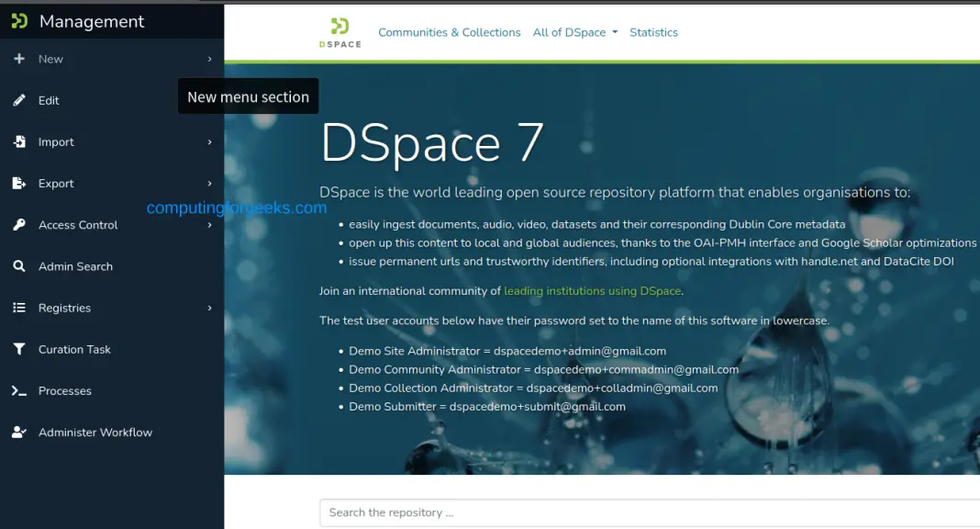Click the Administer Workflow person icon

pyautogui.click(x=20, y=432)
